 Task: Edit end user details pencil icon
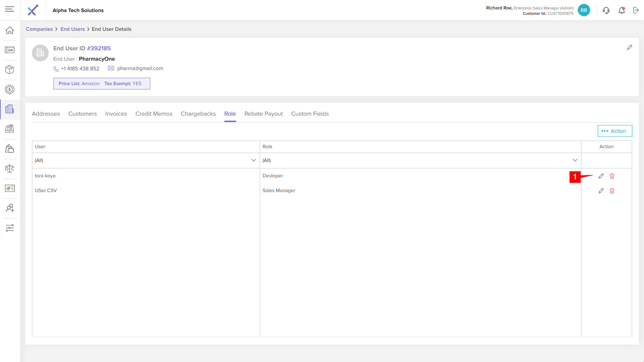coord(630,48)
